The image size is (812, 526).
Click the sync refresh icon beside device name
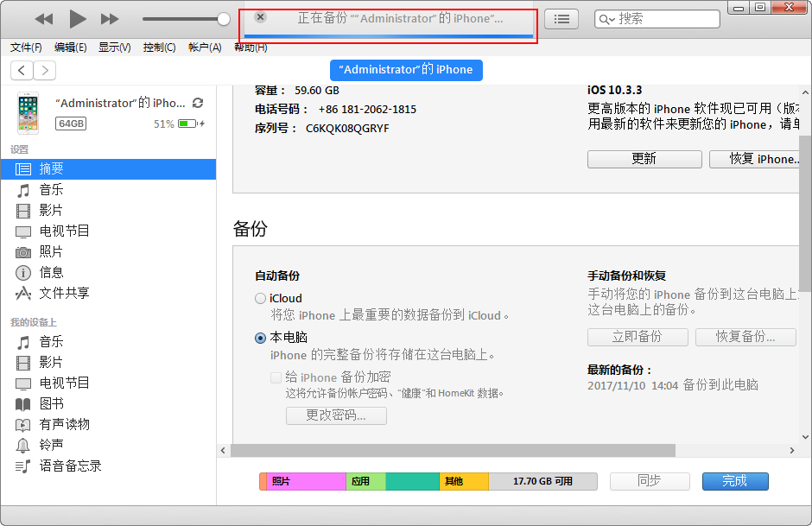198,103
